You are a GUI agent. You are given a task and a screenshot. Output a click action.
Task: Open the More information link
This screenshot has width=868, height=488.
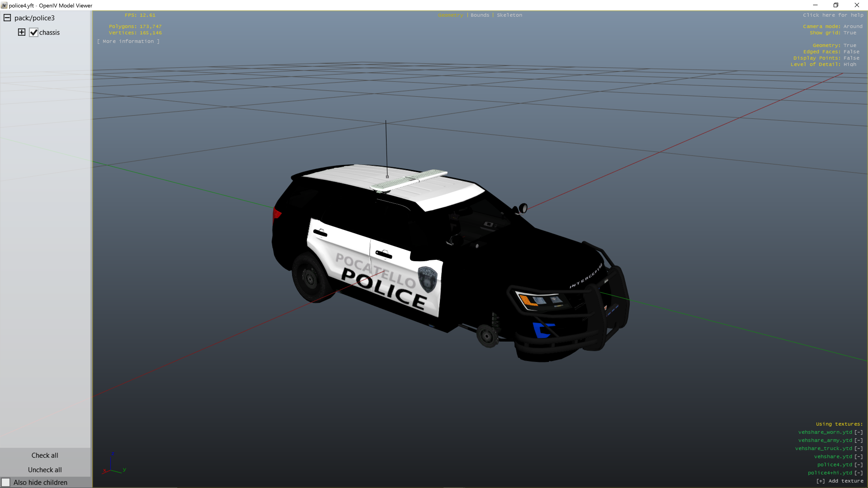click(x=128, y=41)
